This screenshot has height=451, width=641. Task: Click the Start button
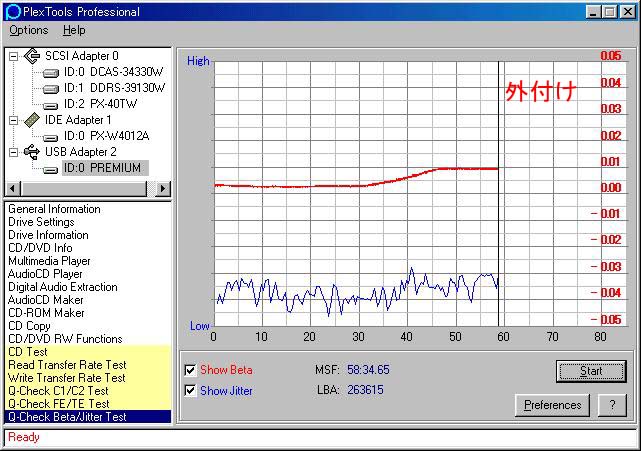pos(591,371)
